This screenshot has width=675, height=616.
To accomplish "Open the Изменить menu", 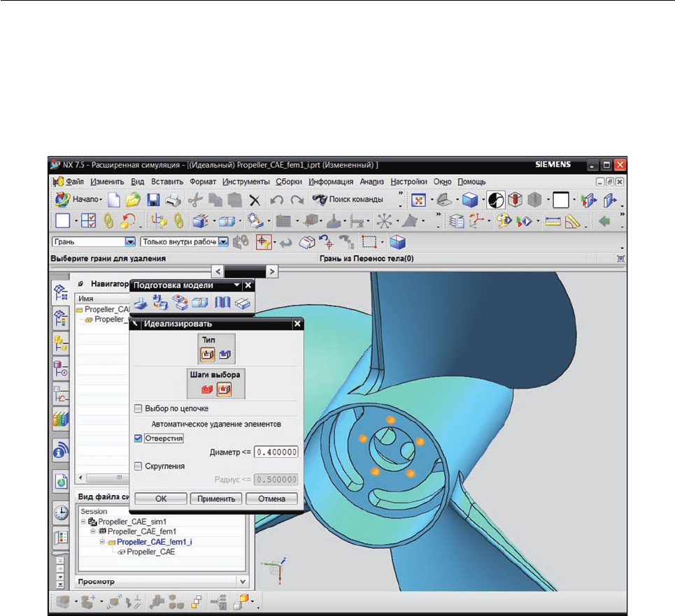I will tap(107, 182).
